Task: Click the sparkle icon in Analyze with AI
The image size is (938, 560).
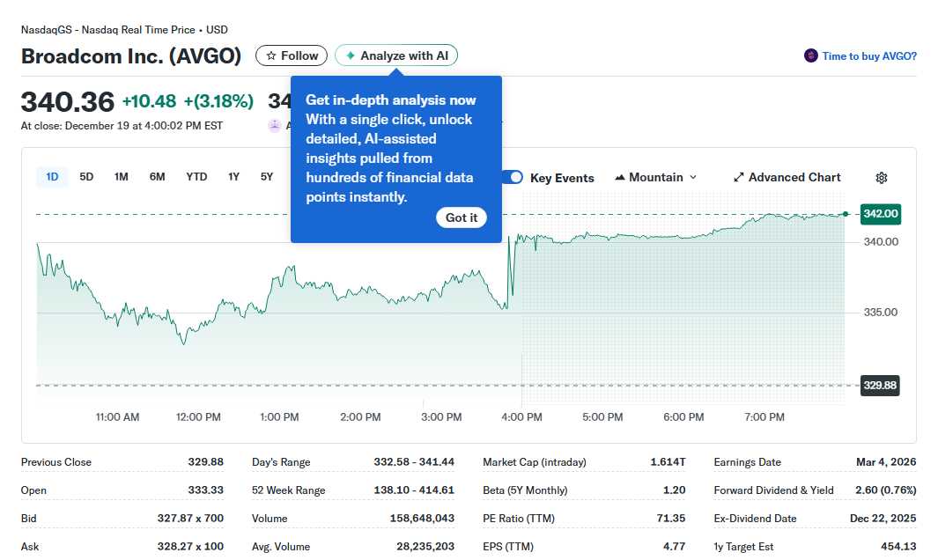Action: click(x=349, y=55)
